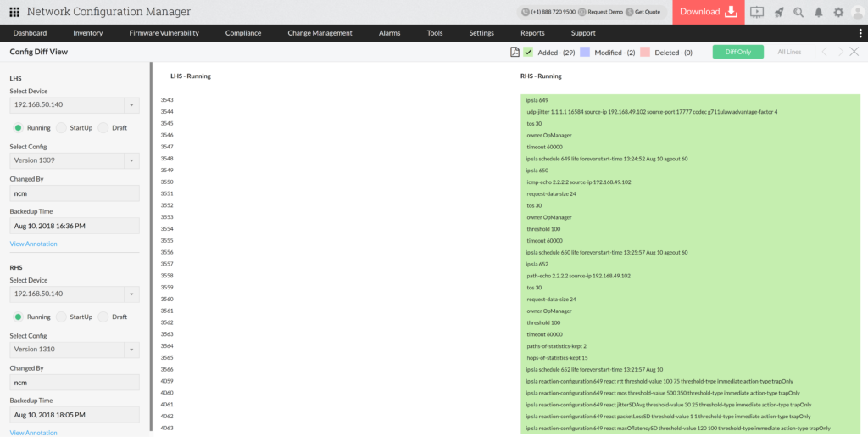Open the vertical three-dot menu
Image resolution: width=868 pixels, height=437 pixels.
[860, 33]
